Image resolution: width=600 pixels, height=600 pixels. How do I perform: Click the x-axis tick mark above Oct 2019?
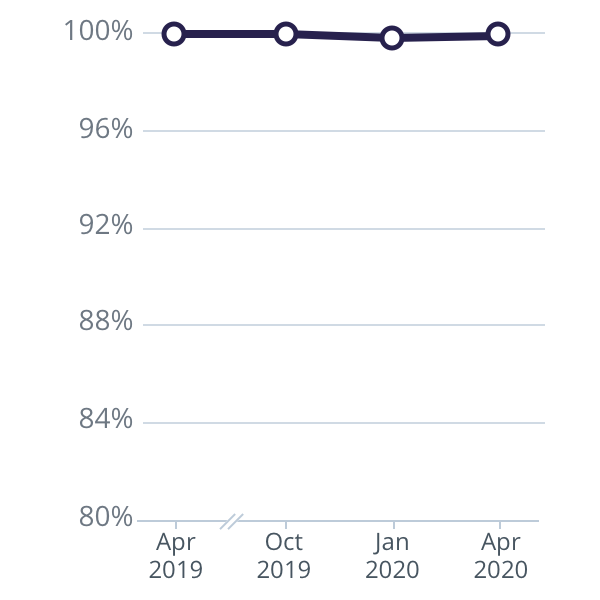tap(286, 526)
